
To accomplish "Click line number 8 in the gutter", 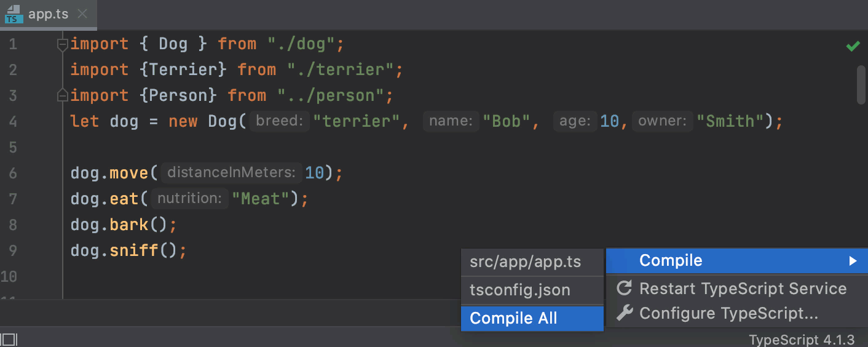I will (x=13, y=225).
